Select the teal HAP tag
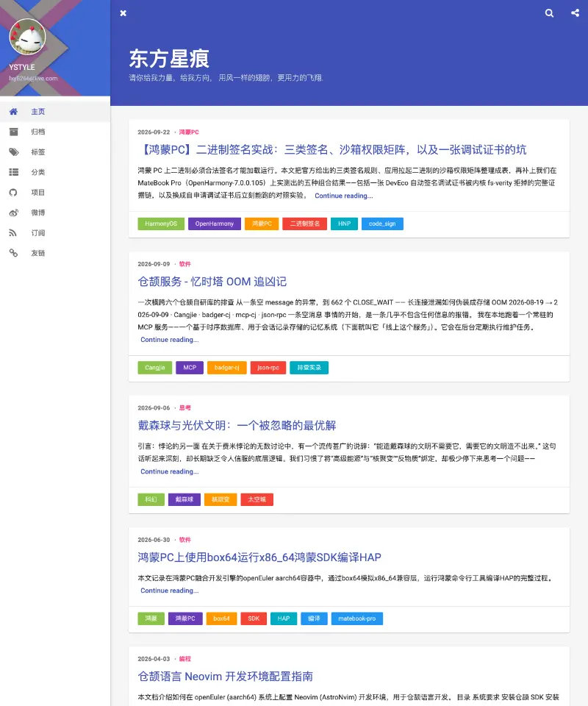 (x=284, y=618)
